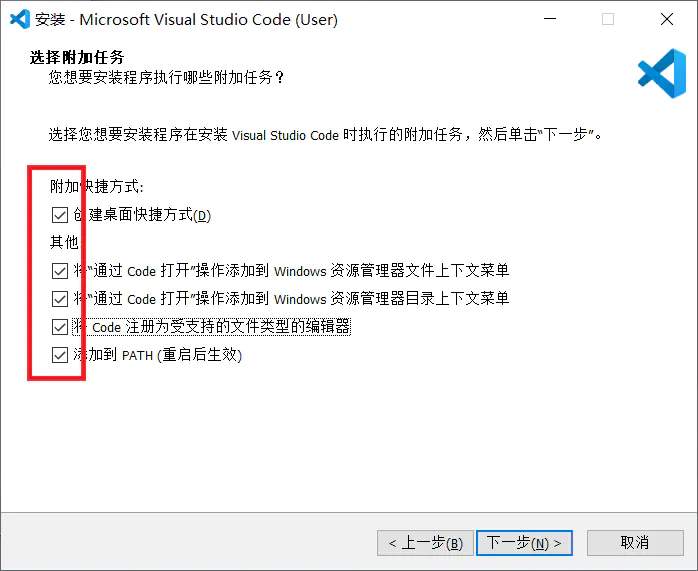Click the 下一步(N) button

coord(524,543)
